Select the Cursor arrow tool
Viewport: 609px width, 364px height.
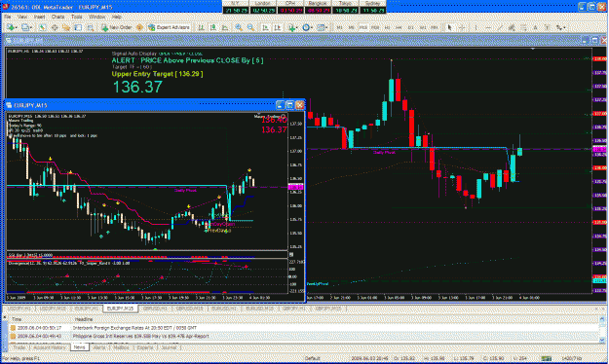tap(449, 27)
